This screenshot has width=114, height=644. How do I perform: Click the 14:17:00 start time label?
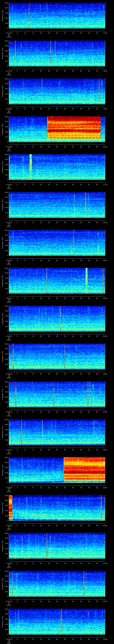click(9, 71)
